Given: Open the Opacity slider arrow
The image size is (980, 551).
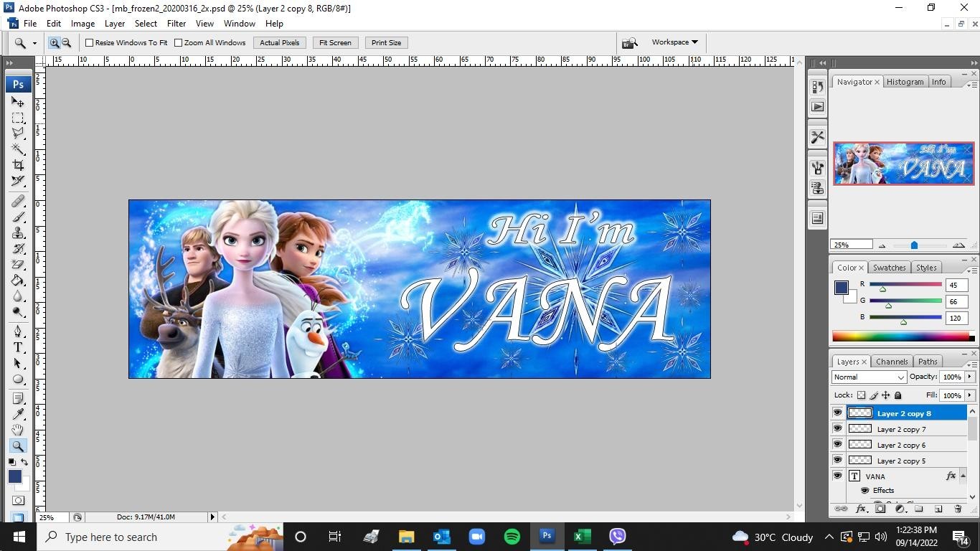Looking at the screenshot, I should (x=970, y=377).
